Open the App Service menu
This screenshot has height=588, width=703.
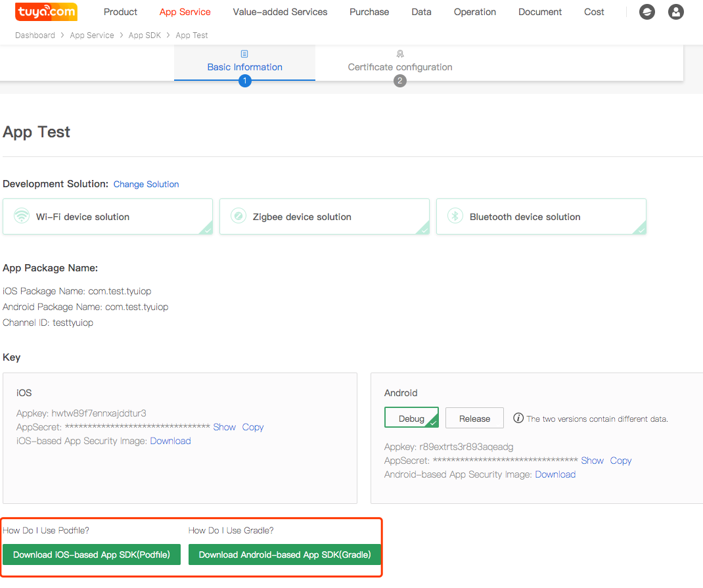(185, 12)
